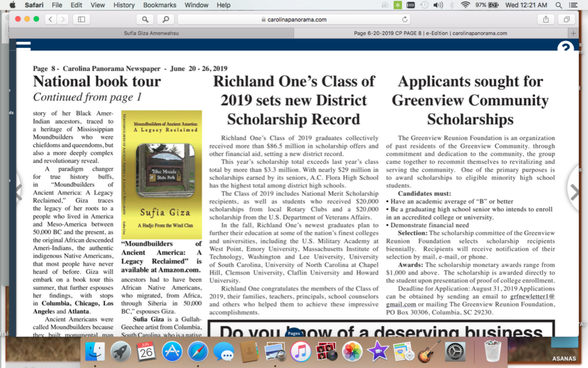
Task: Open the battery status showing 97%
Action: [x=487, y=5]
